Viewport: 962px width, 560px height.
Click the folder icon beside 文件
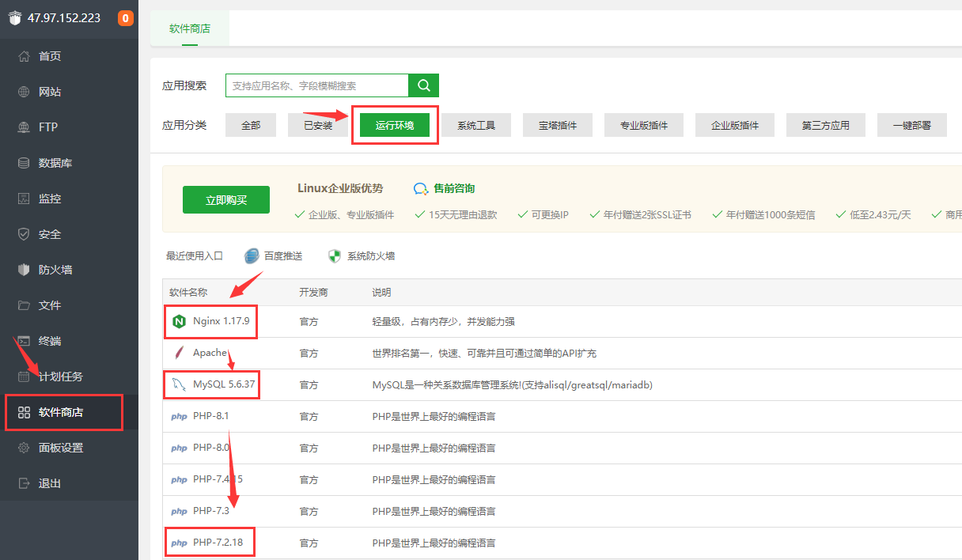point(24,305)
